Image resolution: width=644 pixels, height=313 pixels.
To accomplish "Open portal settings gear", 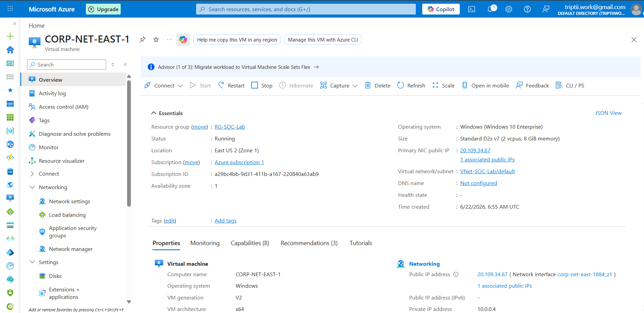I will [x=509, y=9].
